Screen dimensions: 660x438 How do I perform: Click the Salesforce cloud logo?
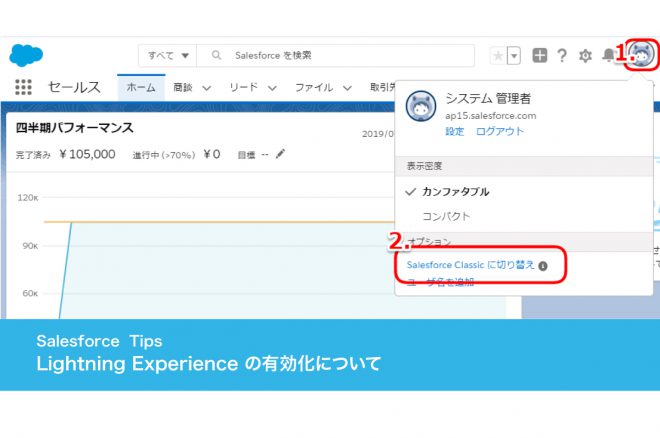point(26,55)
